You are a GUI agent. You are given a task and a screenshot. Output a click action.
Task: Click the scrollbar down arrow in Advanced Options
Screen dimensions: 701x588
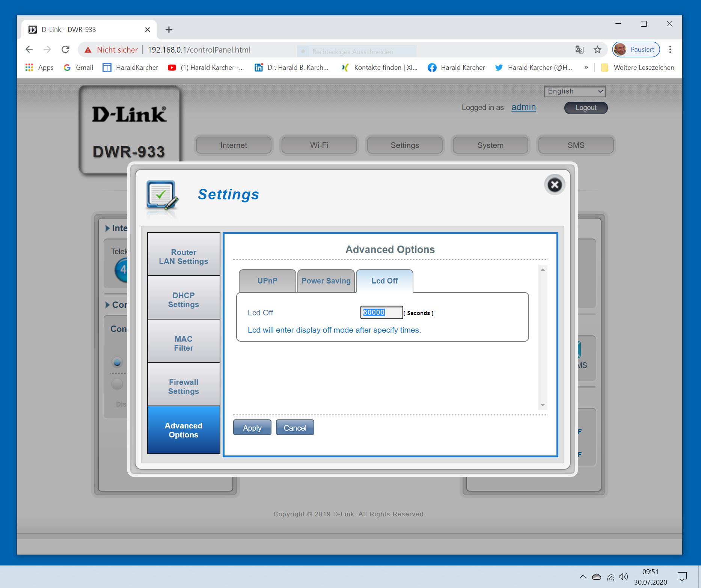543,405
